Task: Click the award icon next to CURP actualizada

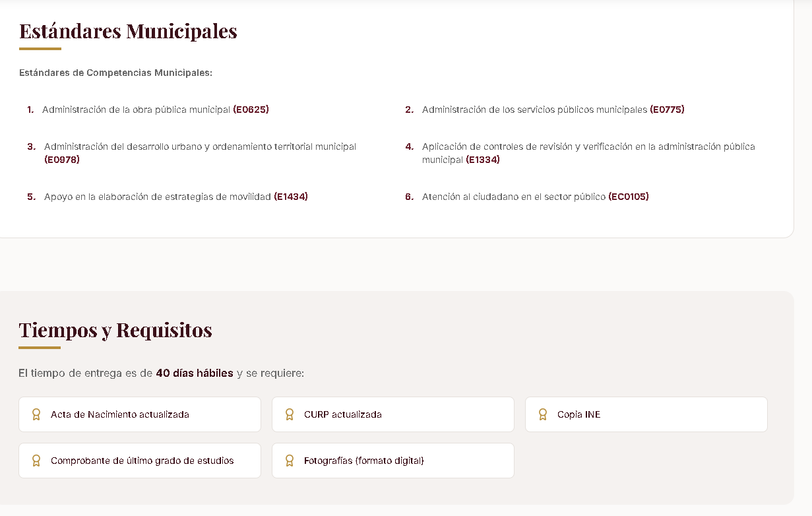Action: (290, 414)
